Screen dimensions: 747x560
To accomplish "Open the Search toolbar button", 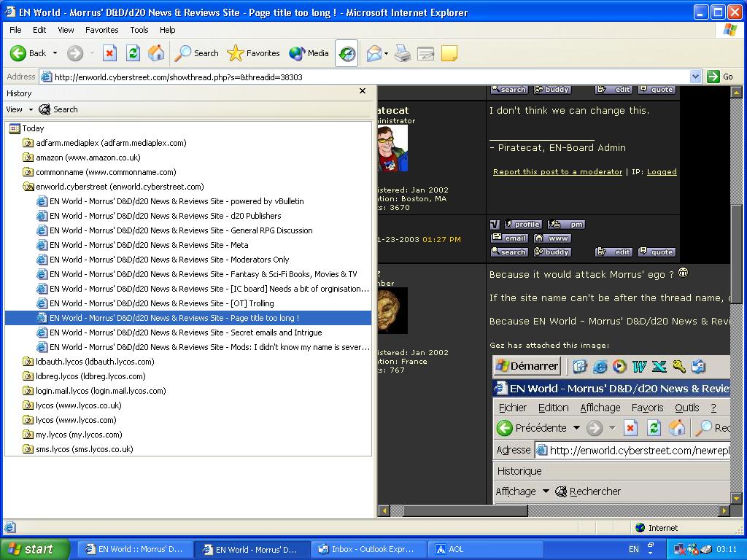I will 196,53.
